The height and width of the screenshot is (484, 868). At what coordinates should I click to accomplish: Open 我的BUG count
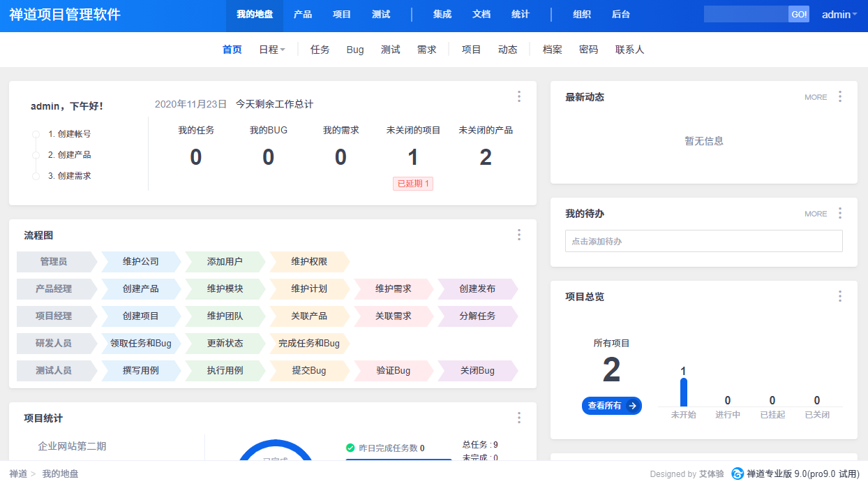[269, 158]
